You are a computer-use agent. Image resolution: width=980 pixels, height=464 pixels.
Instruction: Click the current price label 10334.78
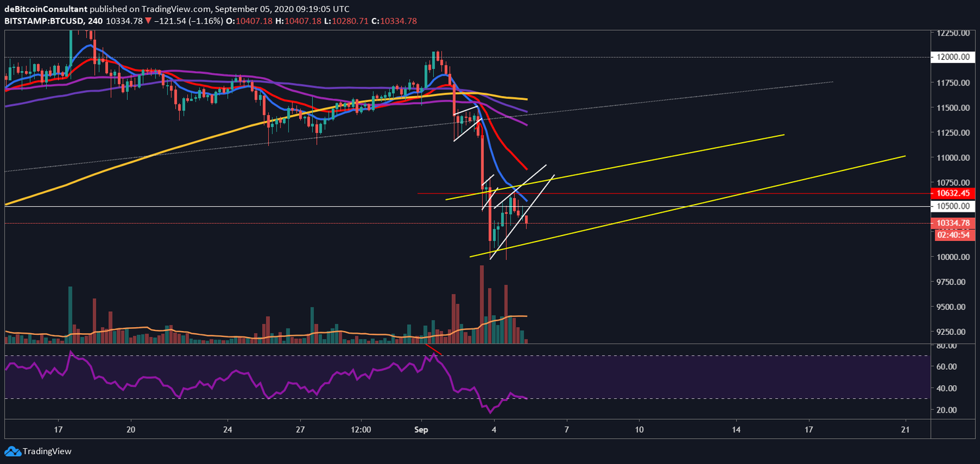(952, 223)
